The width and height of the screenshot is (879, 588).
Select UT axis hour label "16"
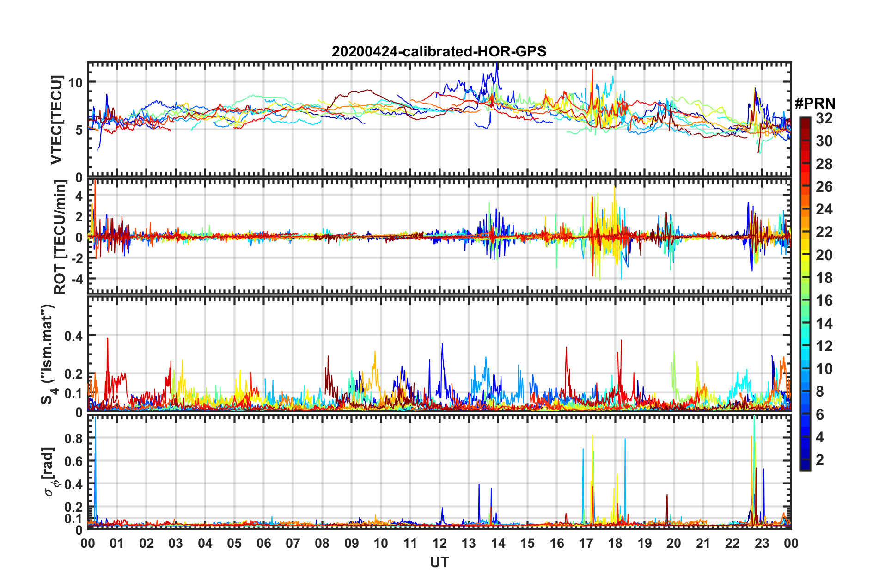557,543
